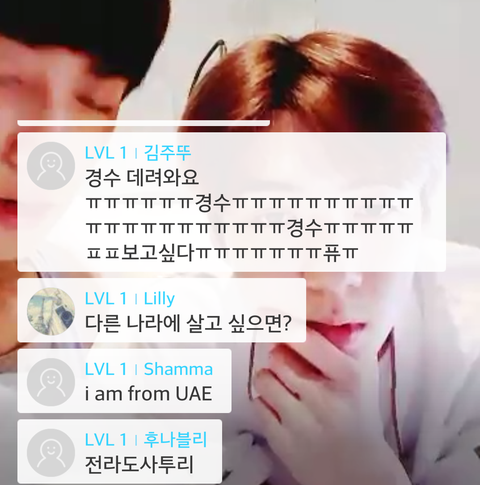Open 김주뚜's default profile avatar
The width and height of the screenshot is (480, 485).
point(51,166)
